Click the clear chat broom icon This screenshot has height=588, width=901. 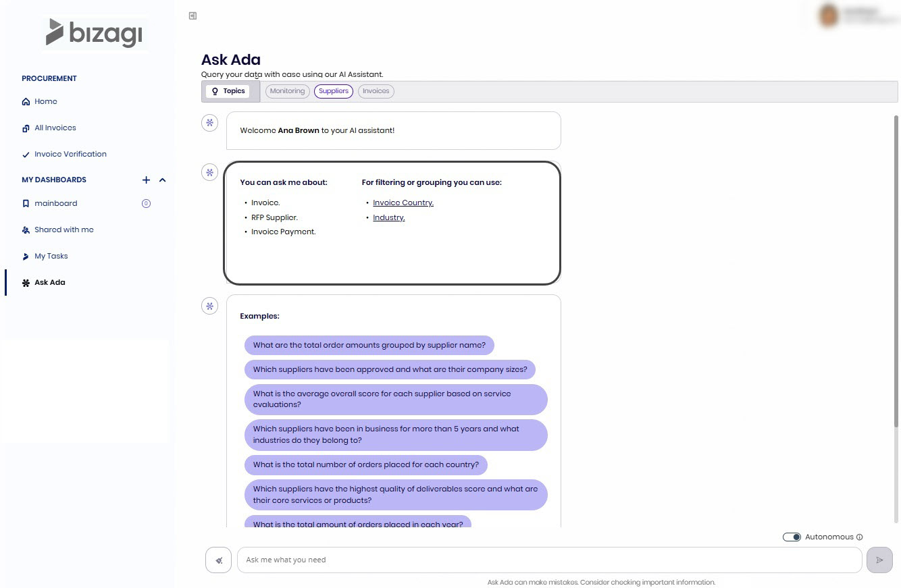coord(218,560)
